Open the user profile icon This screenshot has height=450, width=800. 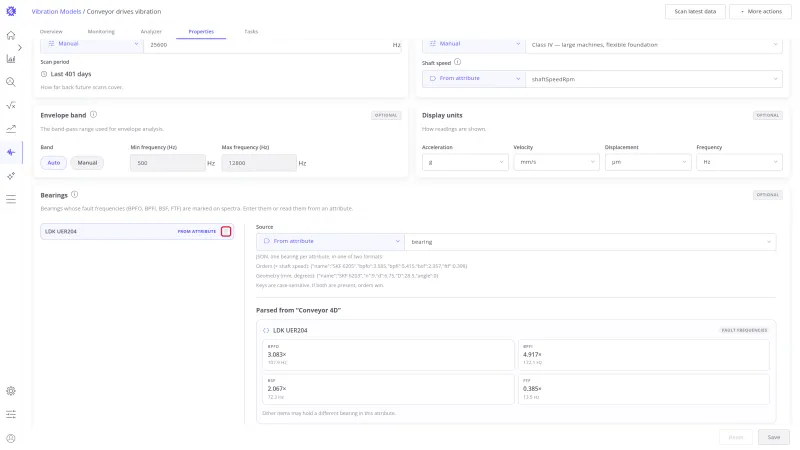tap(11, 438)
